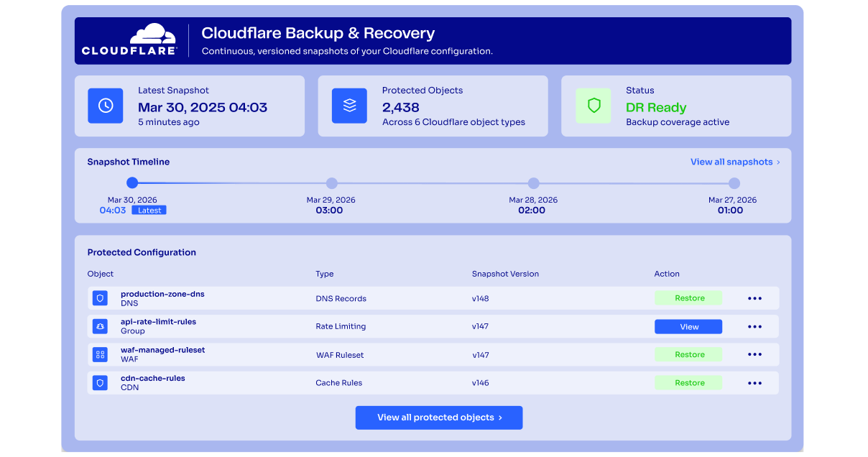Select the Mar 27 01:00 timeline marker
Image resolution: width=868 pixels, height=457 pixels.
coord(734,183)
